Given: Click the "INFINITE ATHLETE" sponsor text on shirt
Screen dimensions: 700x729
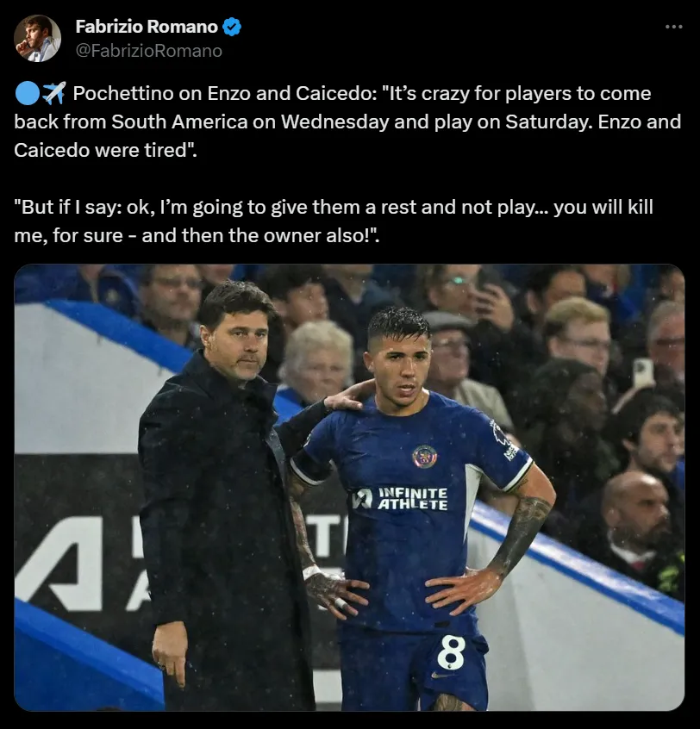Looking at the screenshot, I should tap(412, 498).
